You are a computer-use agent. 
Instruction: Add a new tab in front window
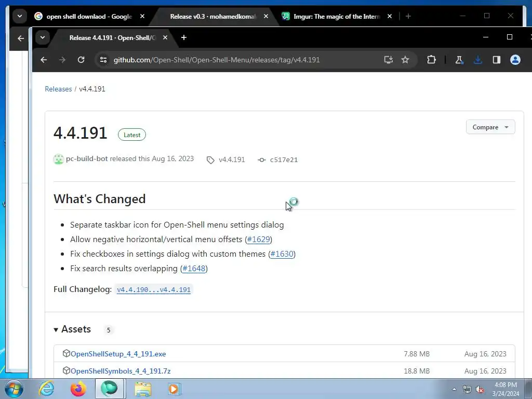pos(184,37)
